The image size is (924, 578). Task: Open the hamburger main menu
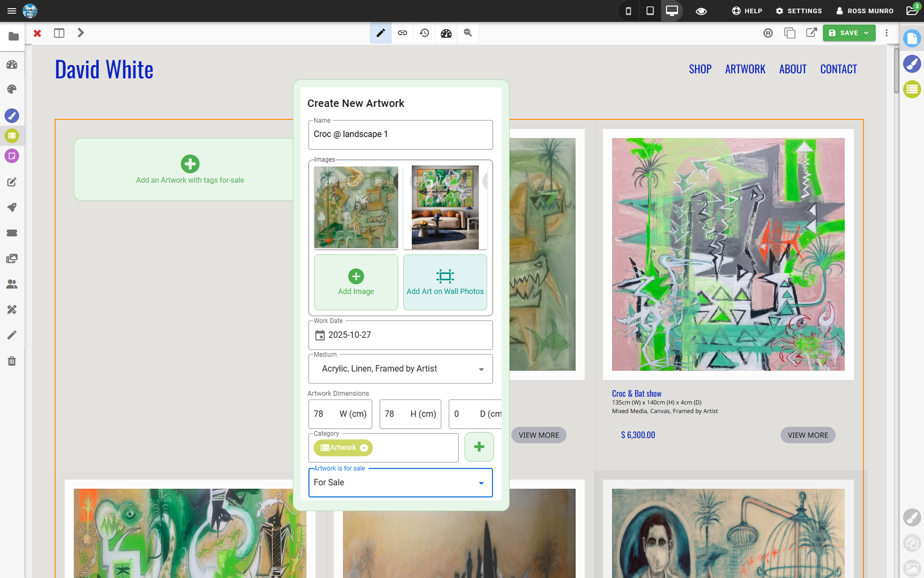[x=12, y=10]
